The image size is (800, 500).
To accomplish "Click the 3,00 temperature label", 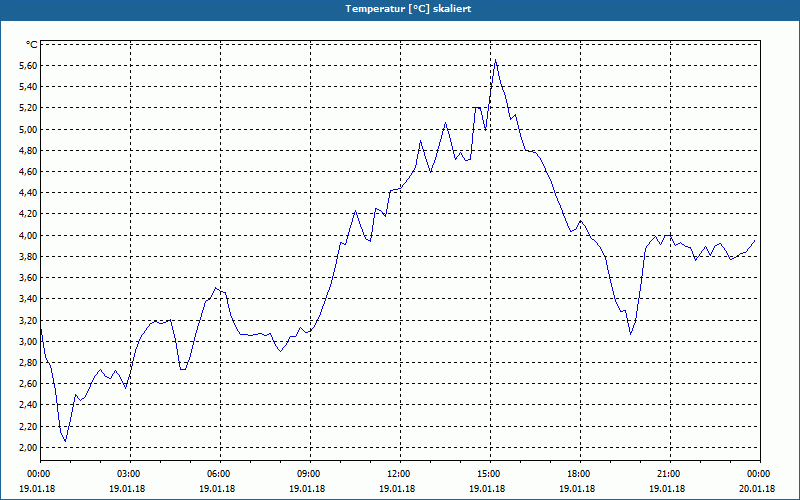I will coord(29,342).
